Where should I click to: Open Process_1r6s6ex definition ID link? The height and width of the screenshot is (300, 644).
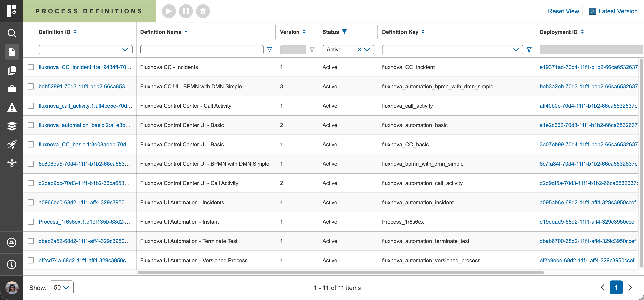pyautogui.click(x=84, y=222)
